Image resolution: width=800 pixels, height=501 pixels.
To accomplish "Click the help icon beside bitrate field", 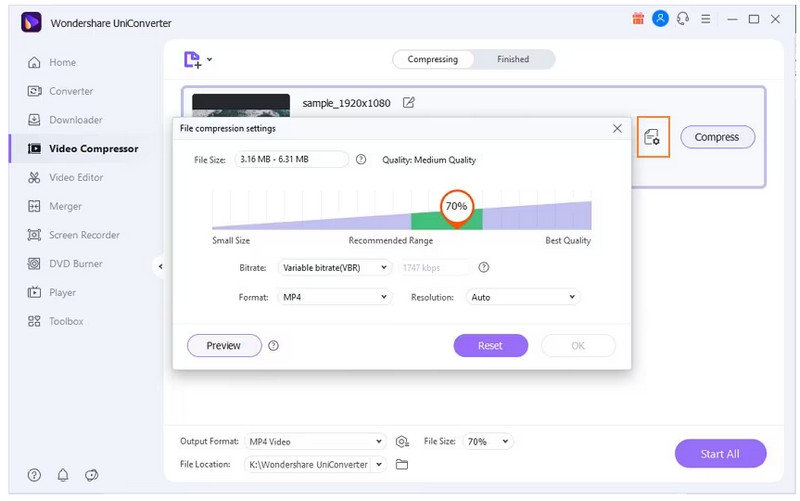I will [484, 267].
